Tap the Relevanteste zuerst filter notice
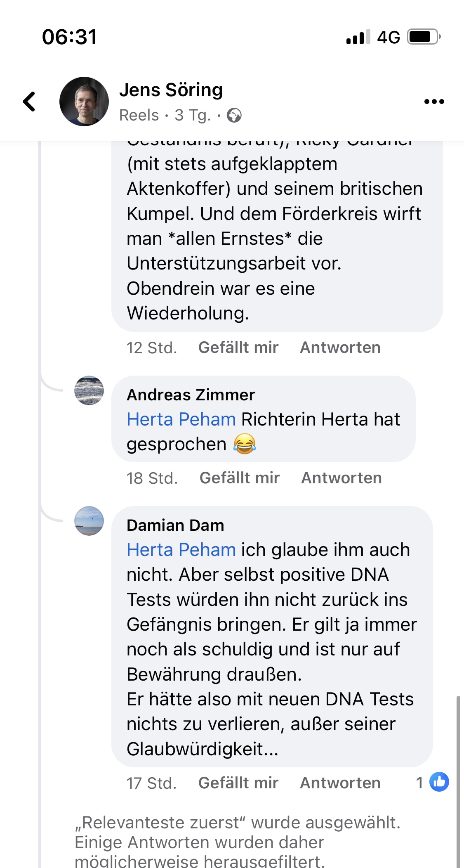This screenshot has width=464, height=868. (238, 842)
